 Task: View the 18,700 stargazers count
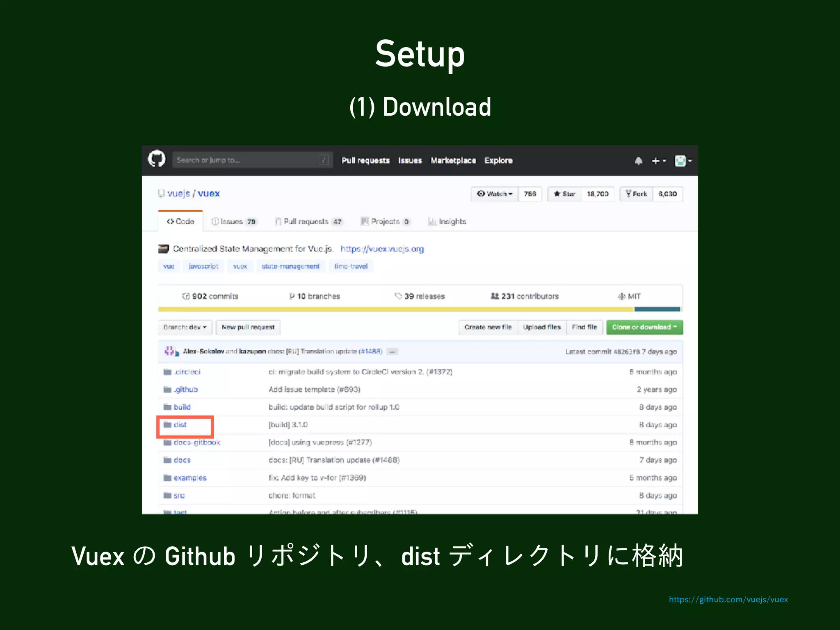[x=598, y=194]
